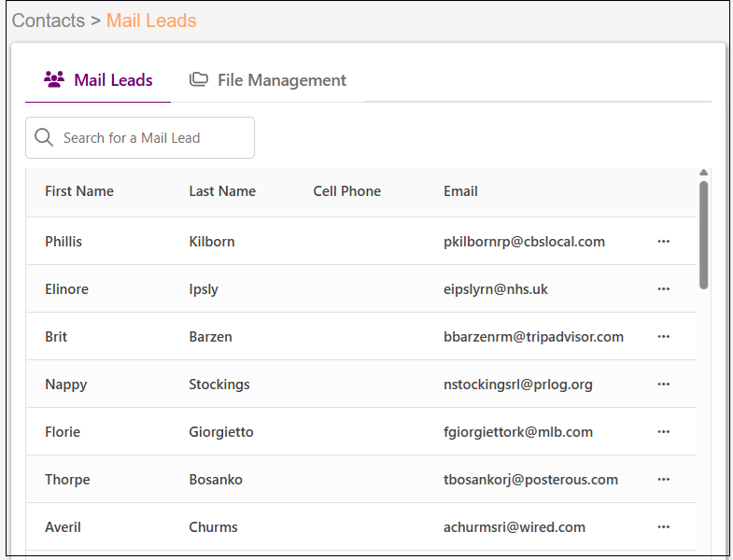Image resolution: width=733 pixels, height=560 pixels.
Task: Click the Email column header
Action: (460, 191)
